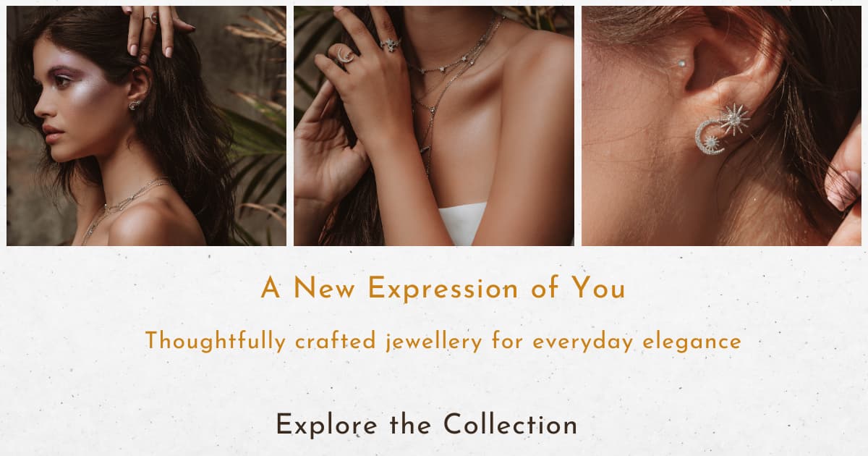
Task: Open the woman's side-profile photo
Action: pyautogui.click(x=146, y=126)
